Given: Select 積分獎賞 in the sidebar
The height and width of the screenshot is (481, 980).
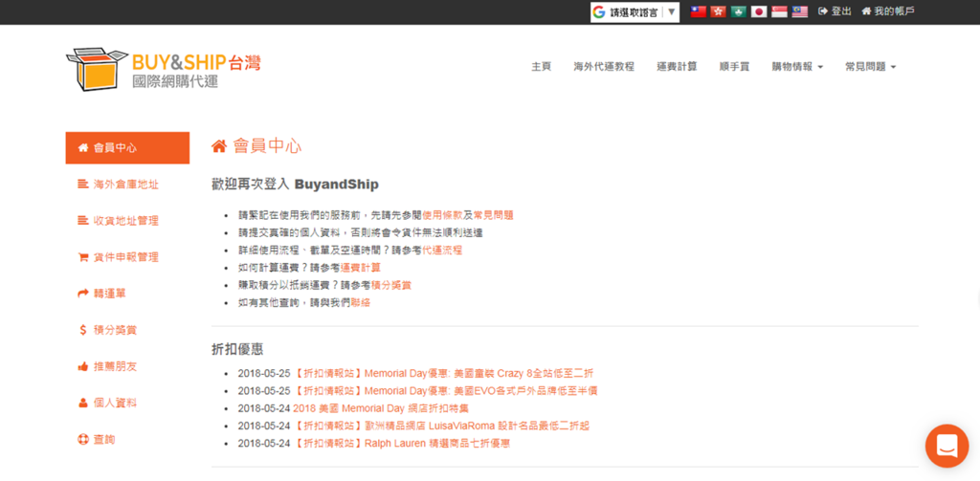Looking at the screenshot, I should pos(115,330).
